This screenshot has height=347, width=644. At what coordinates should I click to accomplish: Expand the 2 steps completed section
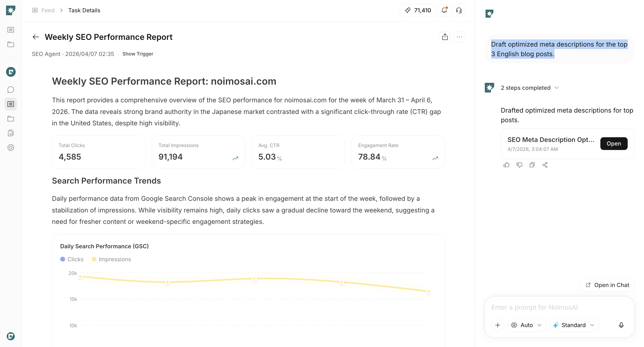529,88
